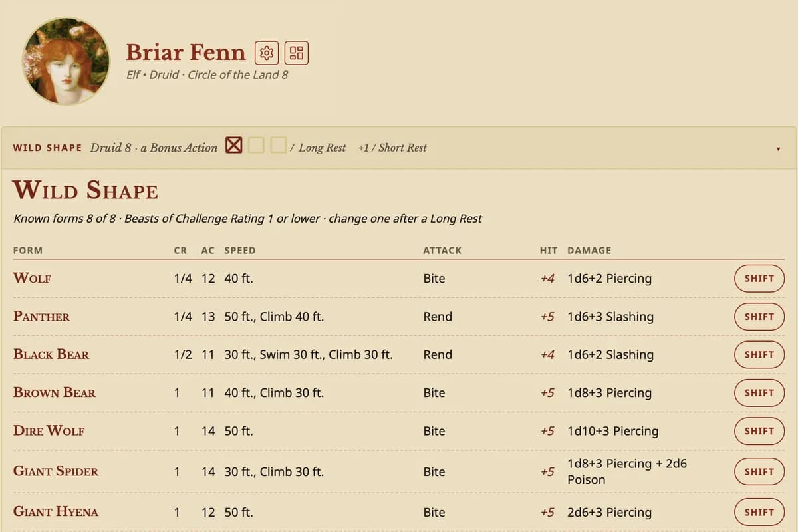This screenshot has height=532, width=798.
Task: Shift into Brown Bear form
Action: 759,392
